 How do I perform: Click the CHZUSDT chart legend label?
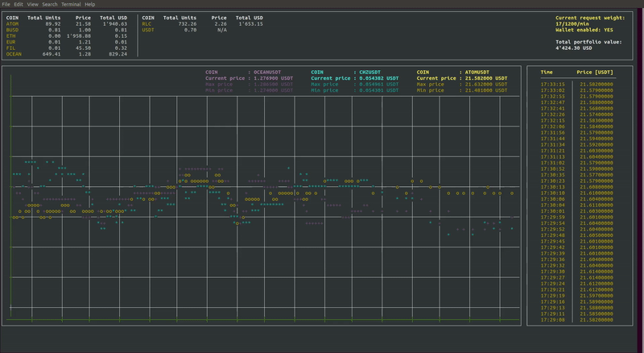click(369, 72)
